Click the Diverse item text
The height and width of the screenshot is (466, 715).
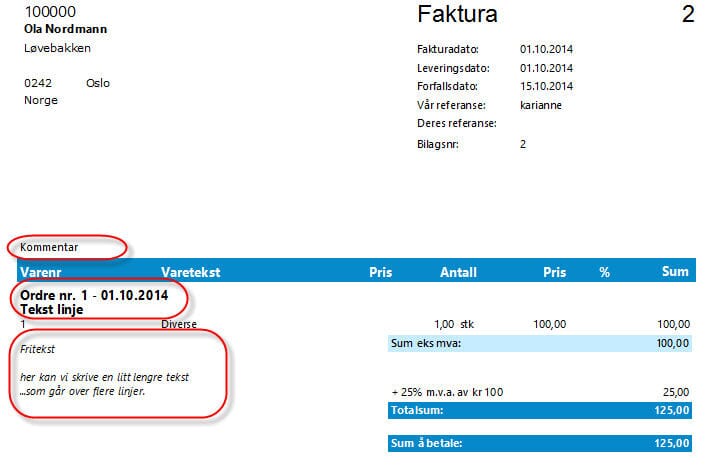click(179, 325)
